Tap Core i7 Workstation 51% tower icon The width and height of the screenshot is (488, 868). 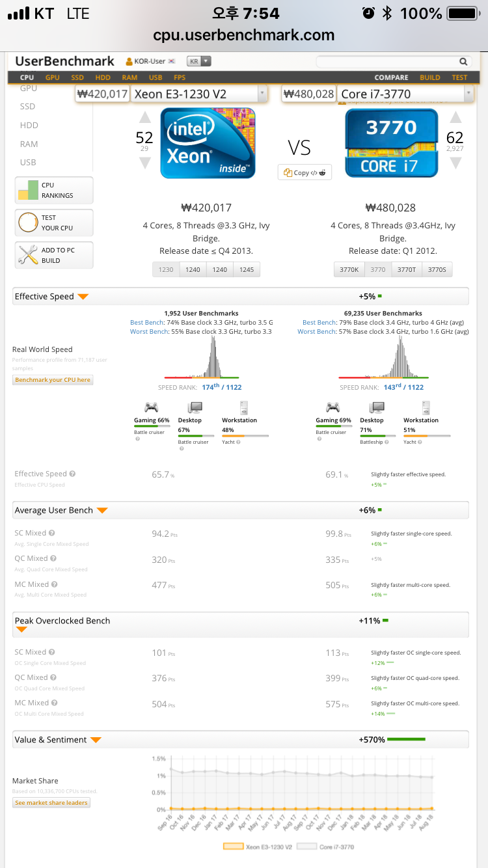[426, 407]
